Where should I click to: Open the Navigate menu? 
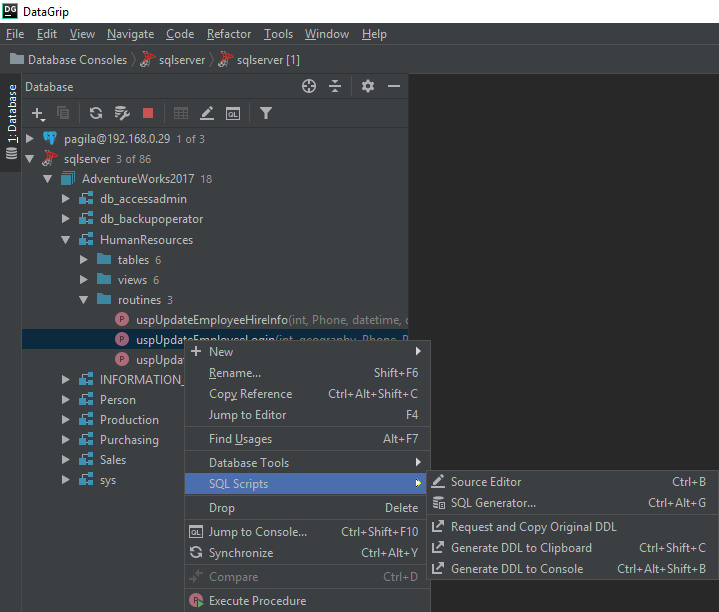coord(130,34)
